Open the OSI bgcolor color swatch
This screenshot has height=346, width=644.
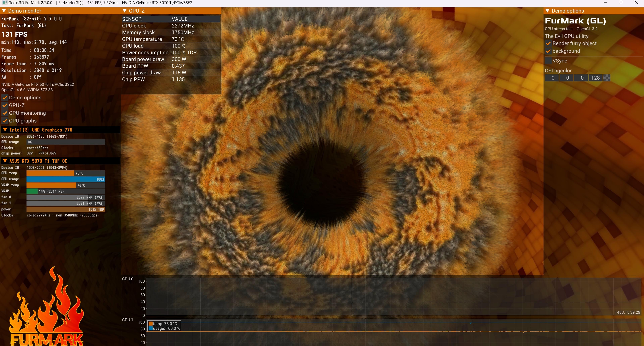[607, 78]
